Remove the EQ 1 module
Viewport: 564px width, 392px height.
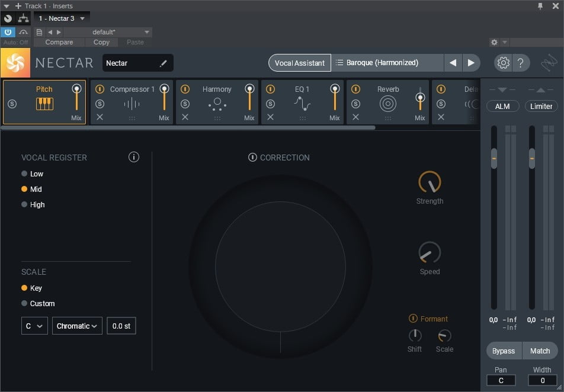270,117
